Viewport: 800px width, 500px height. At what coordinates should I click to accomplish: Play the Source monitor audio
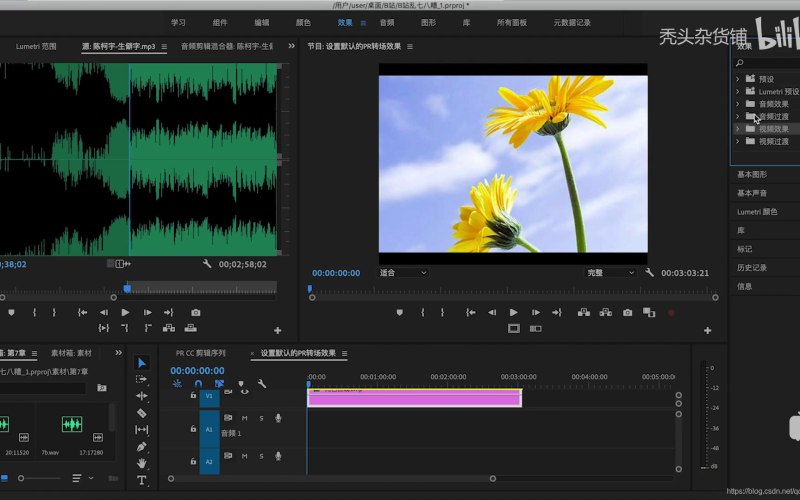pos(126,312)
